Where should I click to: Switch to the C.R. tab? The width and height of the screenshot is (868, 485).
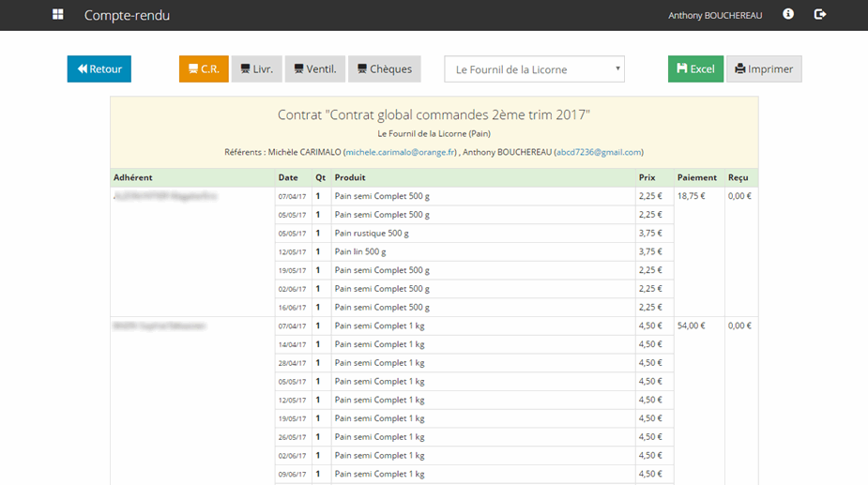[x=204, y=69]
